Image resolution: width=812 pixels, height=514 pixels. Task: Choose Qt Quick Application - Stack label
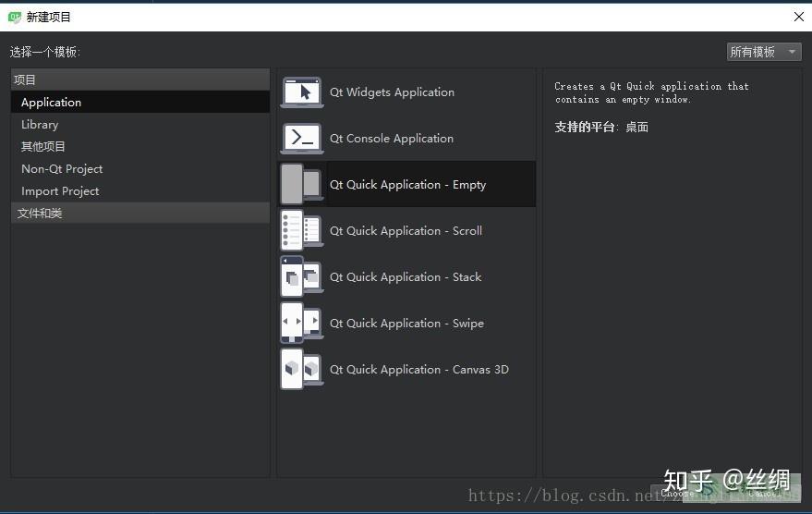tap(406, 276)
